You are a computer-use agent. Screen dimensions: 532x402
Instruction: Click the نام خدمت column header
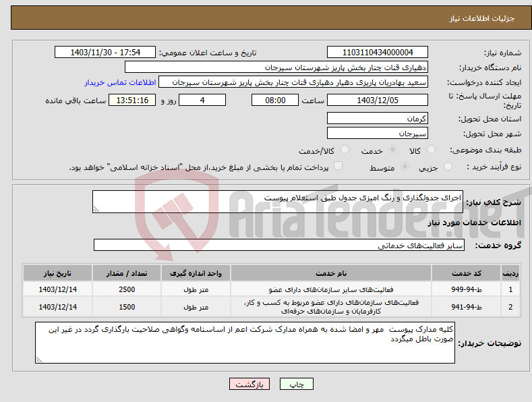(x=331, y=273)
